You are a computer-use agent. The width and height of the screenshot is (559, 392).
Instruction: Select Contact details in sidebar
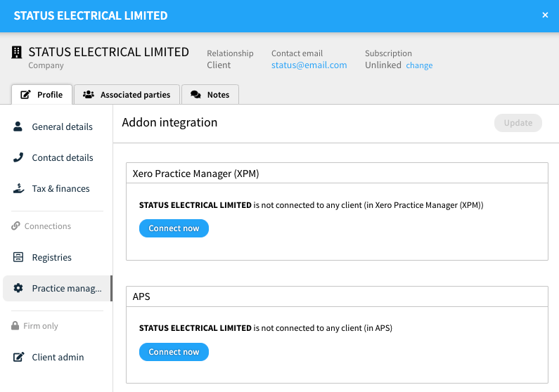coord(57,158)
